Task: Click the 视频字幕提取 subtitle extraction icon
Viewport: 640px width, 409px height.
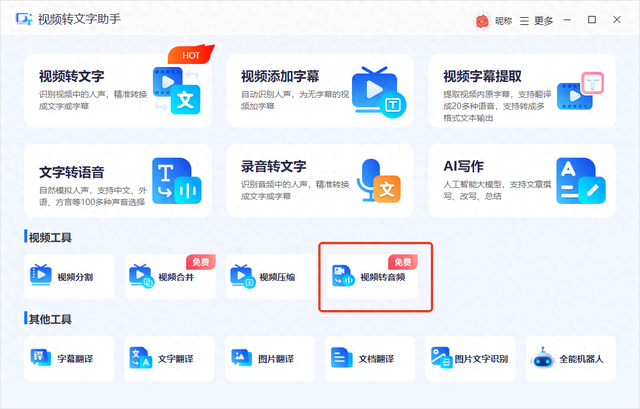Action: coord(580,91)
